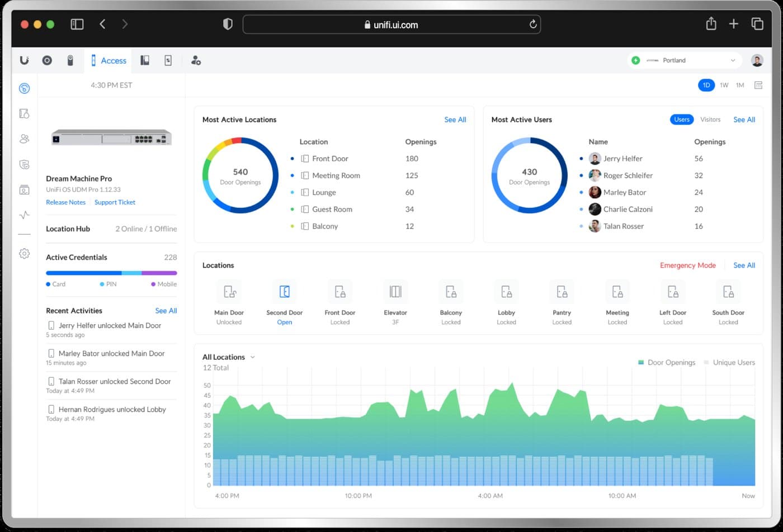Click the user profile avatar
Screen dimensions: 783x532
pyautogui.click(x=757, y=60)
